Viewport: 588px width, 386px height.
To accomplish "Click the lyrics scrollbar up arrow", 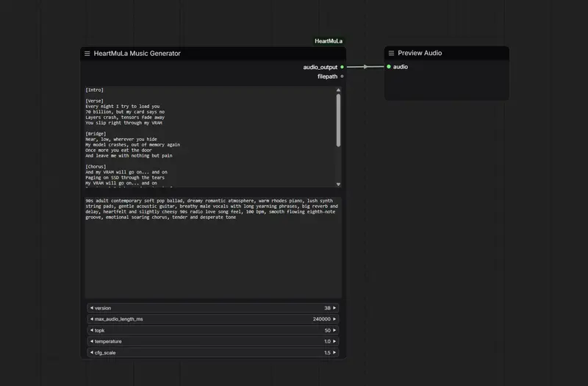I will [338, 90].
